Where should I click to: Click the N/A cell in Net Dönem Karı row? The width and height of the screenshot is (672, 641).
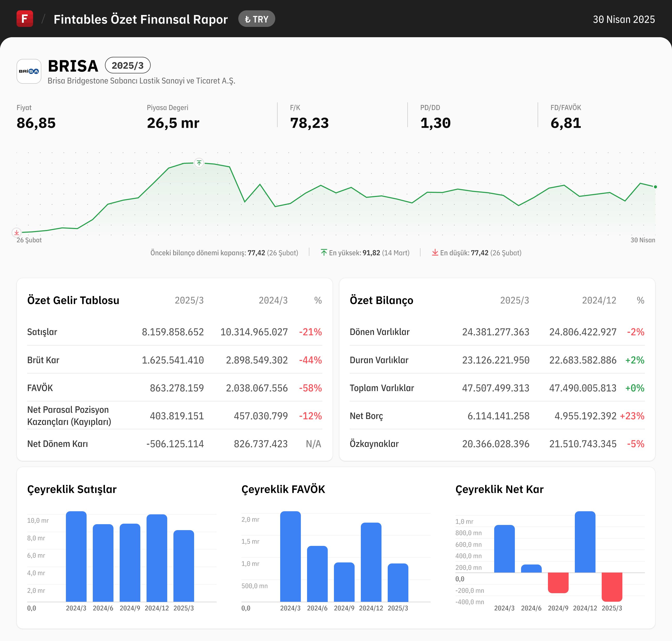[x=314, y=444]
